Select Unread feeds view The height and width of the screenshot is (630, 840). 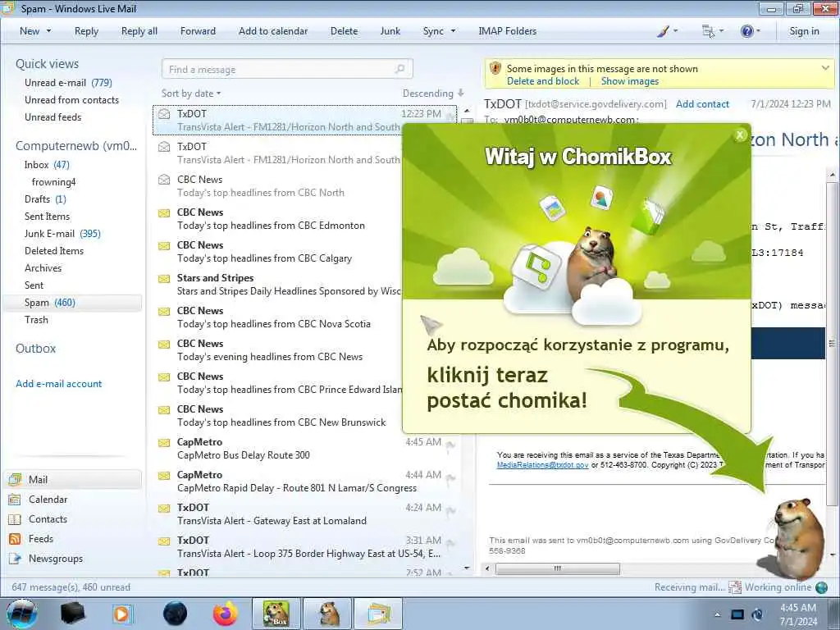tap(53, 116)
